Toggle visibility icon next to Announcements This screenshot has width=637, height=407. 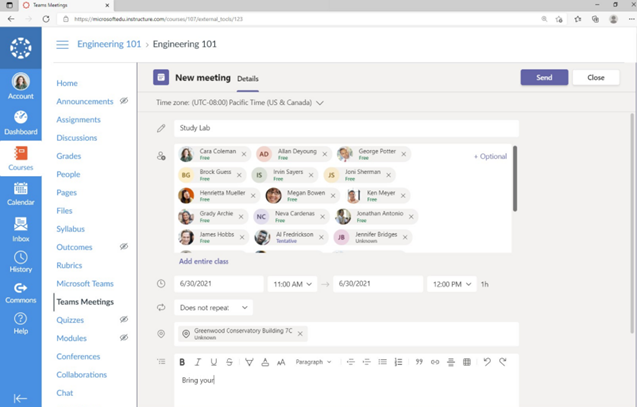(x=124, y=101)
